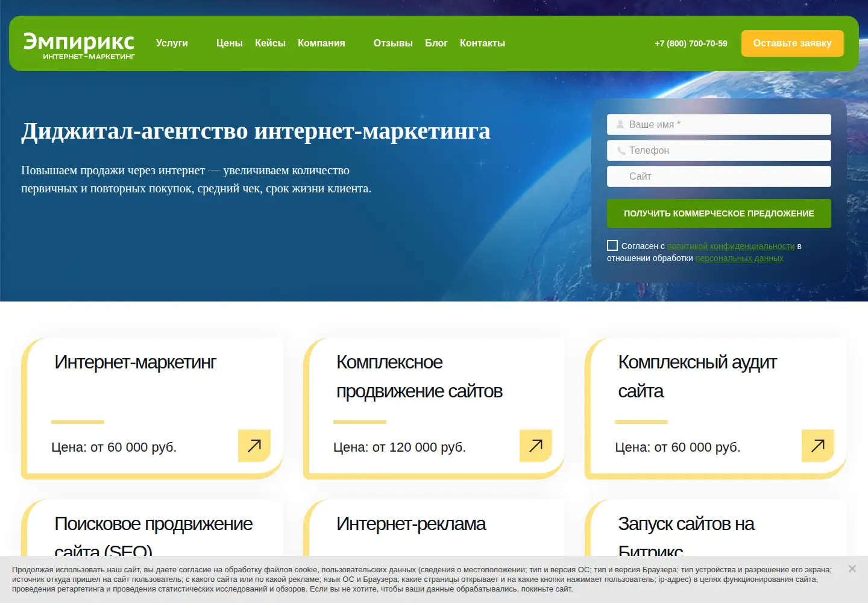Open the Компания menu item

tap(321, 43)
